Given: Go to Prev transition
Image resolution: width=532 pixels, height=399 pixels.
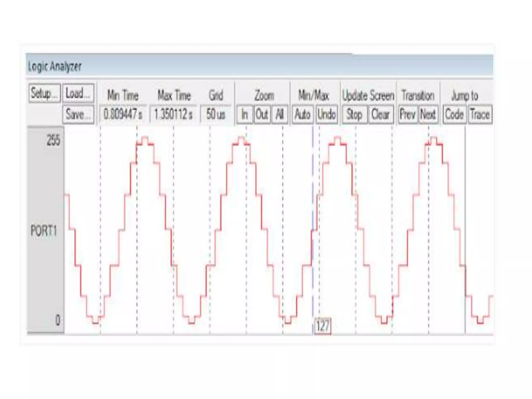Looking at the screenshot, I should (408, 114).
